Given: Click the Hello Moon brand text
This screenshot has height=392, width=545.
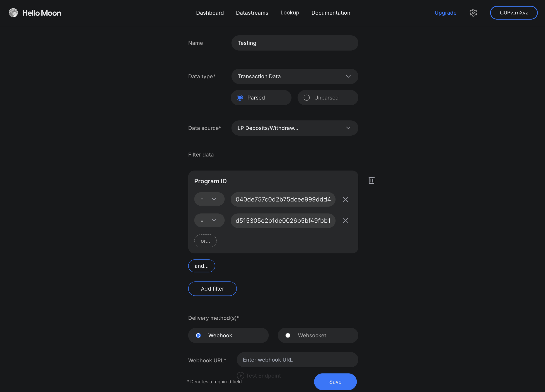Looking at the screenshot, I should [x=42, y=13].
